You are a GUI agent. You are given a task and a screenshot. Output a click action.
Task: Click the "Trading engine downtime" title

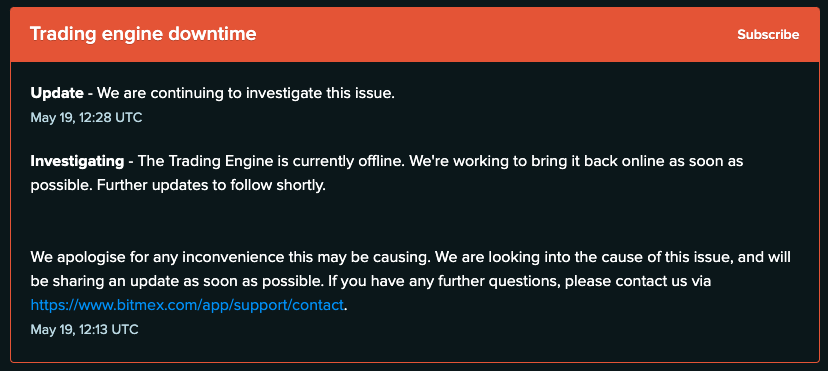pyautogui.click(x=143, y=34)
